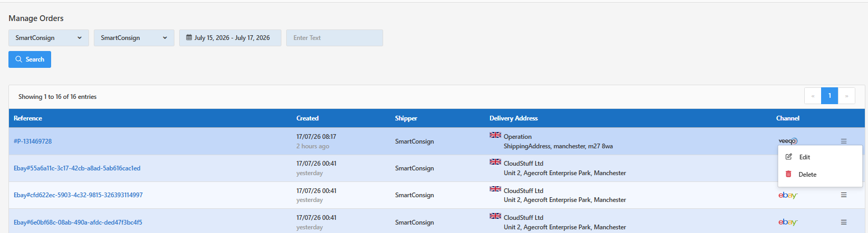Click the UK flag in Ebay#cfd622ec row
Image resolution: width=868 pixels, height=233 pixels.
pyautogui.click(x=495, y=189)
